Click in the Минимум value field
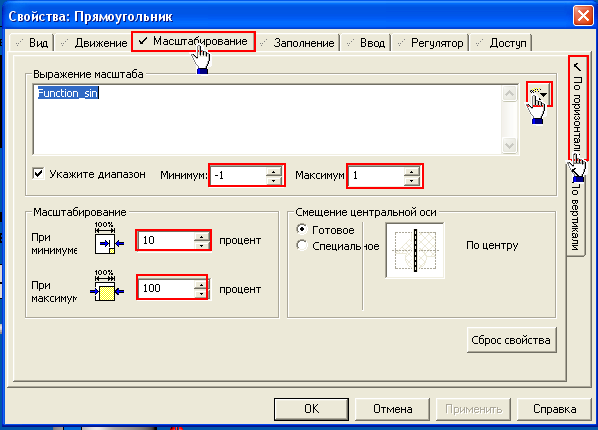This screenshot has width=598, height=430. tap(238, 176)
